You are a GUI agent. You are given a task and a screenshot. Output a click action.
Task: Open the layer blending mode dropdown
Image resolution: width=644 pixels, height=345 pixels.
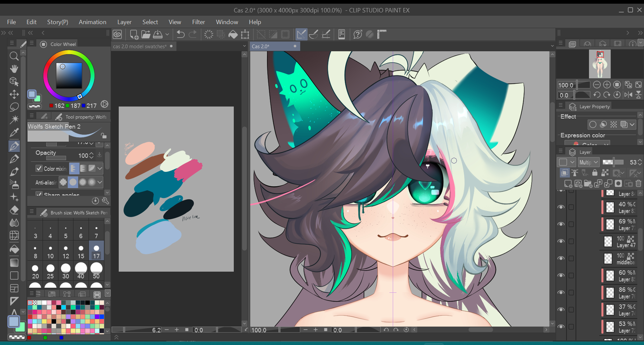point(589,162)
